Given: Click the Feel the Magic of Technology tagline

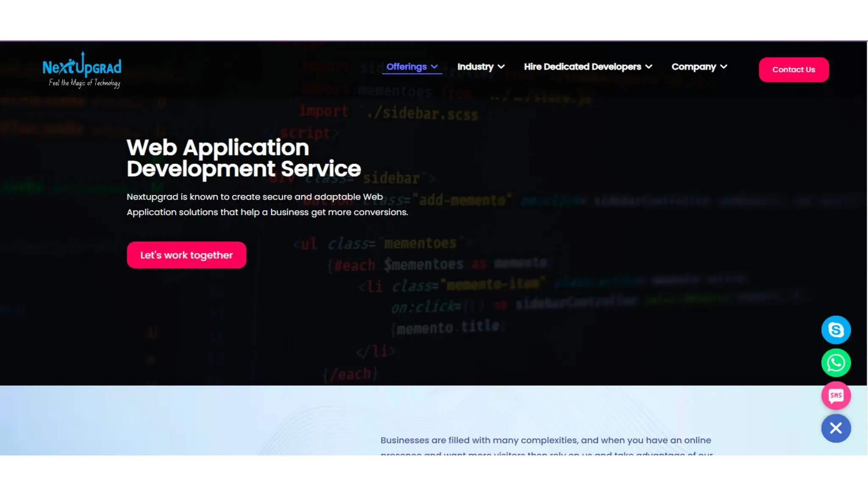Looking at the screenshot, I should [x=84, y=83].
